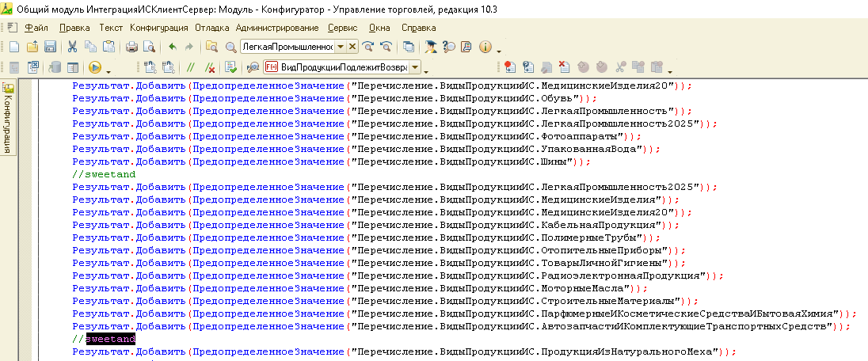Open text toolbar options arrow after procedure list
868x361 pixels.
(x=426, y=71)
